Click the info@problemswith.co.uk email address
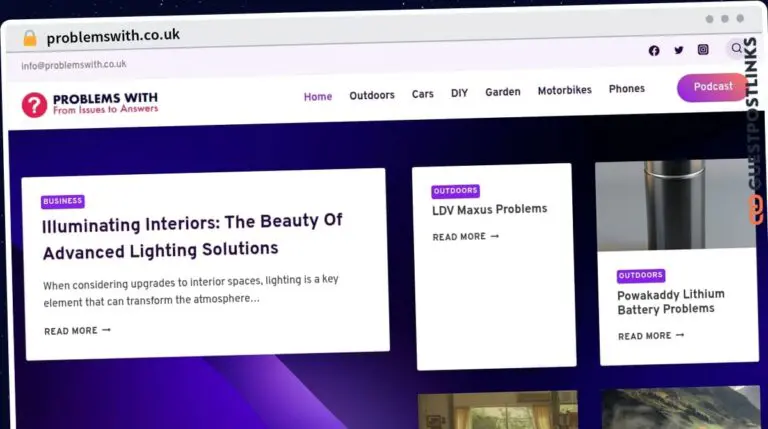Screen dimensions: 768x429 tap(74, 65)
